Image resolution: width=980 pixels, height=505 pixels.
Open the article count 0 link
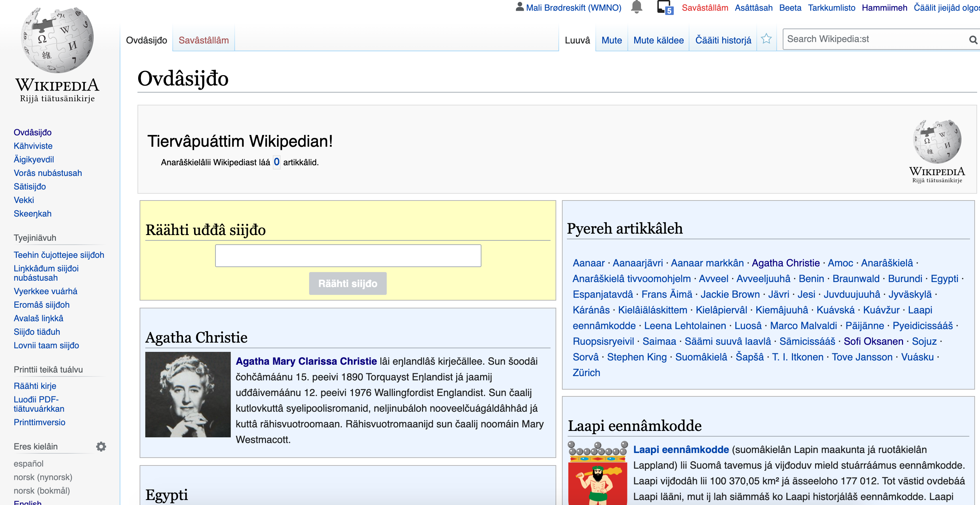pos(277,162)
